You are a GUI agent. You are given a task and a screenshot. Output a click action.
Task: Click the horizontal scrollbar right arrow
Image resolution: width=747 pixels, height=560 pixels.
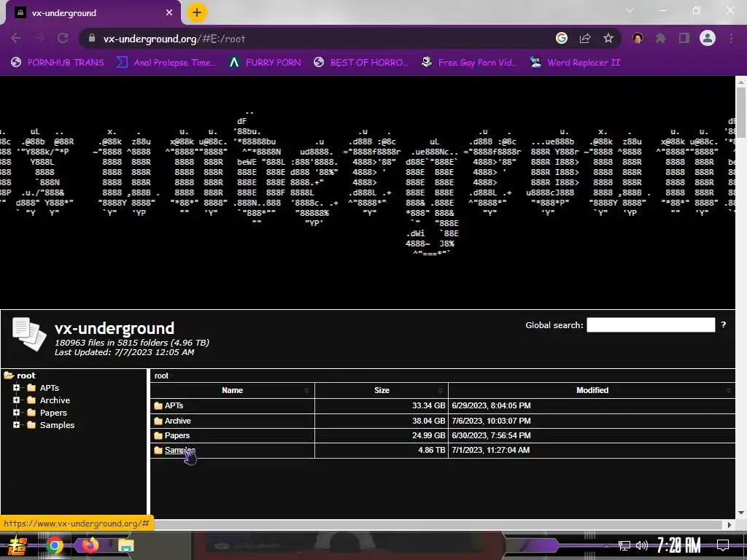pos(729,525)
